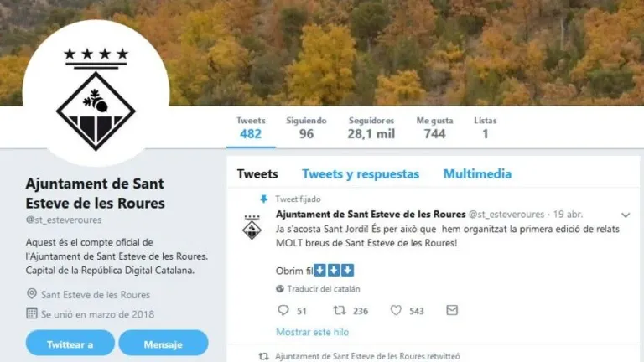Open the Siguiendo 96 list
This screenshot has width=644, height=362.
[306, 127]
